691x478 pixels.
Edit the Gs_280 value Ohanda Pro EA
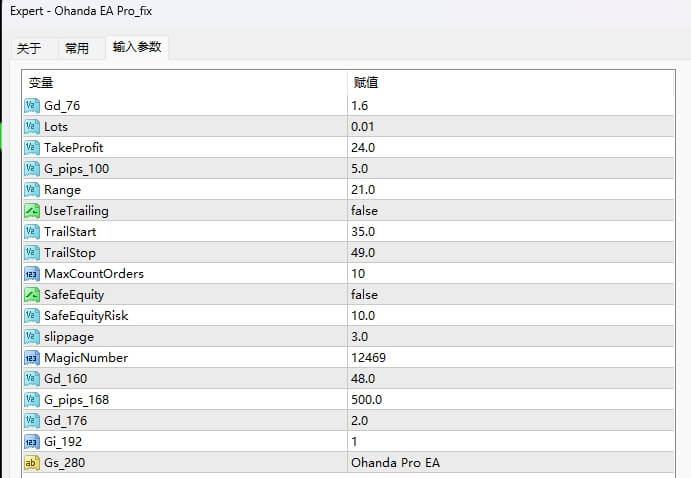coord(395,463)
